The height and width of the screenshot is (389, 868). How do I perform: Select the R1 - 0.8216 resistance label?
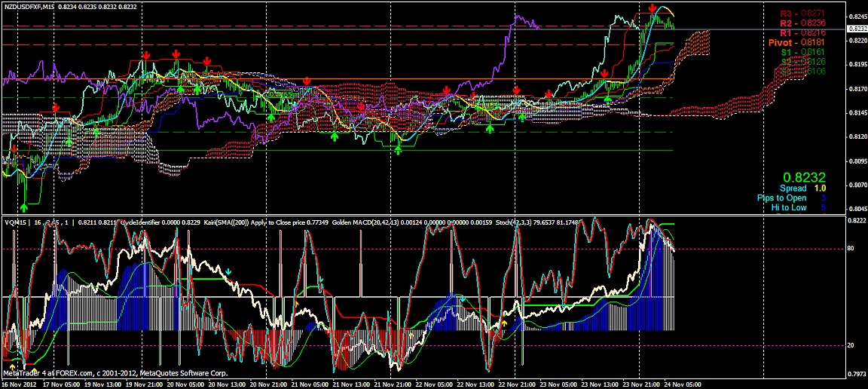click(x=802, y=32)
